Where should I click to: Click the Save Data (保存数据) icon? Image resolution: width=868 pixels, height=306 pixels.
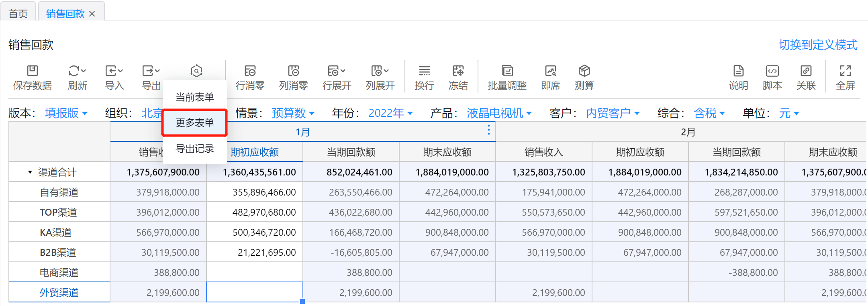[32, 71]
